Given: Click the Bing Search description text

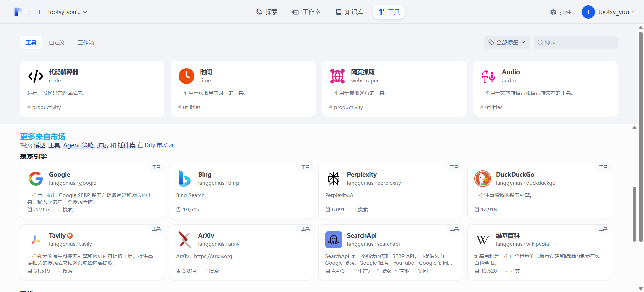Looking at the screenshot, I should [x=190, y=195].
